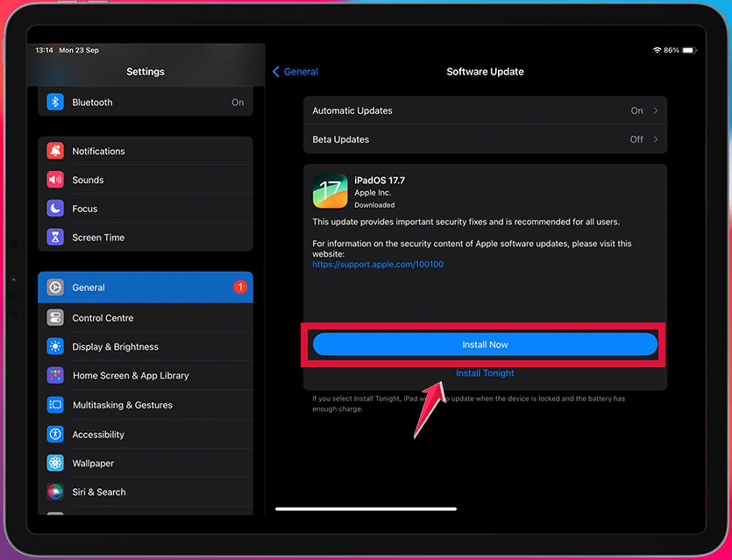Image resolution: width=732 pixels, height=560 pixels.
Task: Open Multitasking & Gestures settings
Action: point(122,405)
